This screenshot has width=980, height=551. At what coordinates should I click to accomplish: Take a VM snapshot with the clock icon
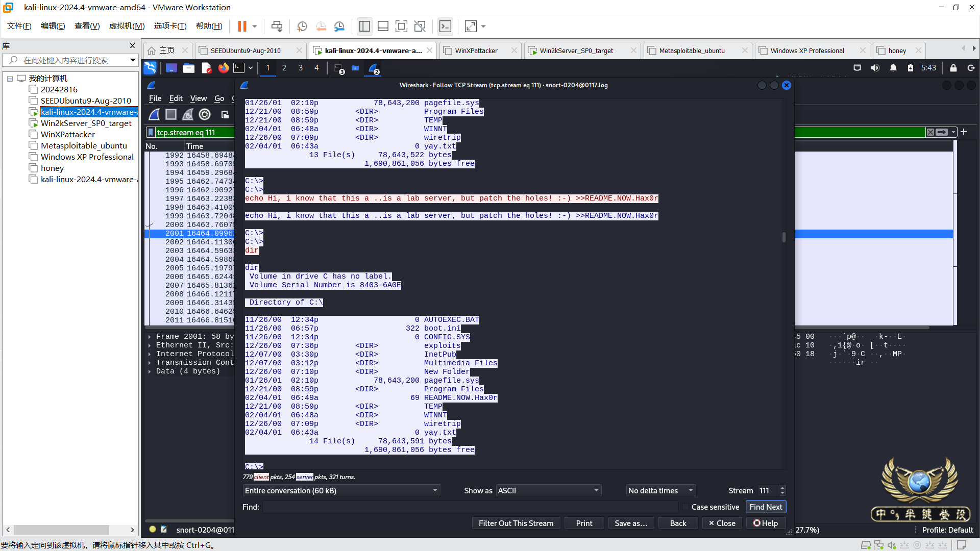tap(302, 26)
